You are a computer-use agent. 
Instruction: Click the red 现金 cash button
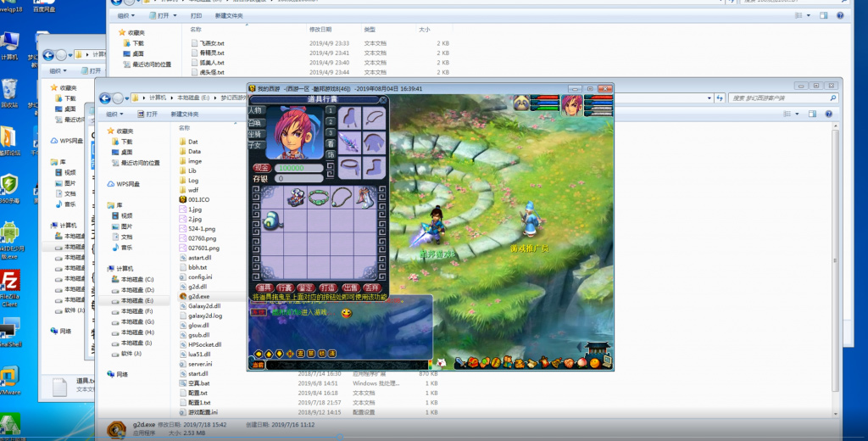click(x=261, y=168)
